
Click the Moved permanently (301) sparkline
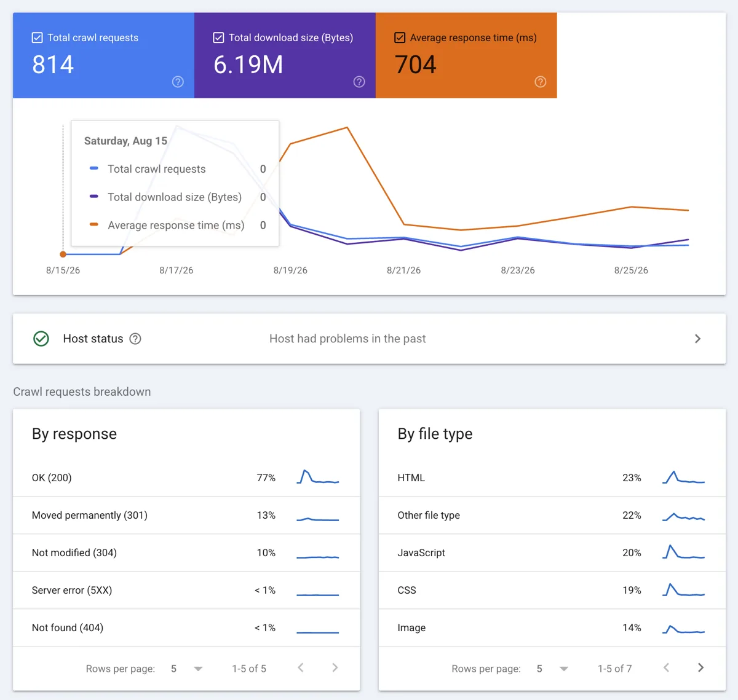coord(318,519)
